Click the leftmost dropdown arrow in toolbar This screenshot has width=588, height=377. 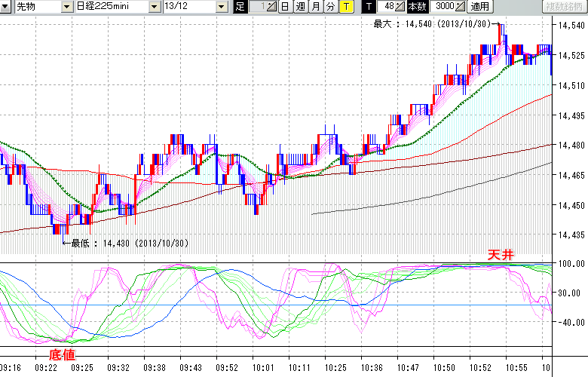click(x=67, y=7)
